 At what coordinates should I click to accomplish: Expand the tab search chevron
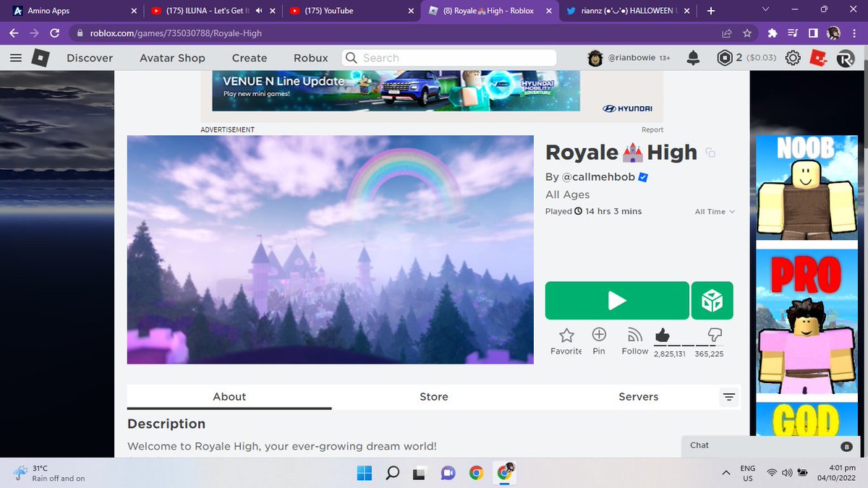tap(766, 9)
